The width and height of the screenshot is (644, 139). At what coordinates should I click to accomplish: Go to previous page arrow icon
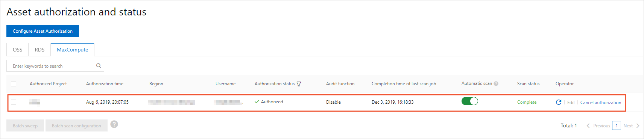click(588, 125)
